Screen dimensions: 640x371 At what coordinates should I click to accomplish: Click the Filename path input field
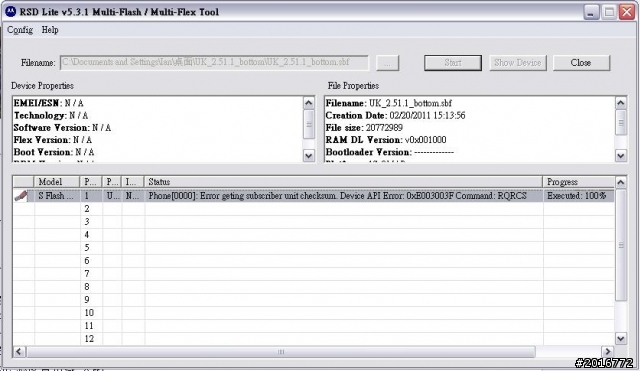[x=214, y=62]
